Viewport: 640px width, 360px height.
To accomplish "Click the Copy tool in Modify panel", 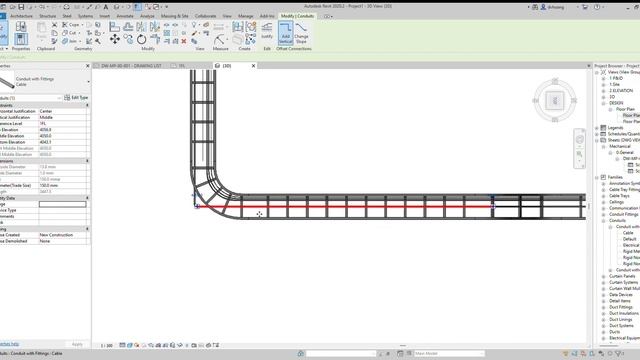I will click(128, 39).
